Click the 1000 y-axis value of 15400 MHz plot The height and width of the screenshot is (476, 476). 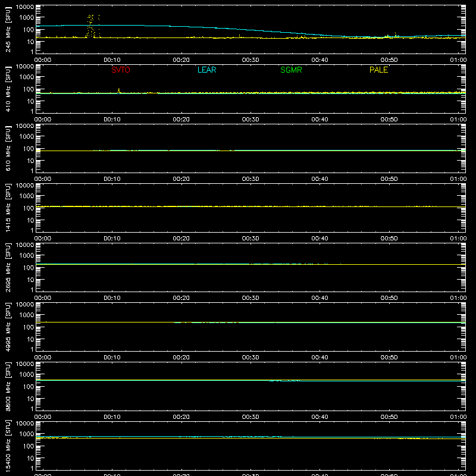[27, 434]
